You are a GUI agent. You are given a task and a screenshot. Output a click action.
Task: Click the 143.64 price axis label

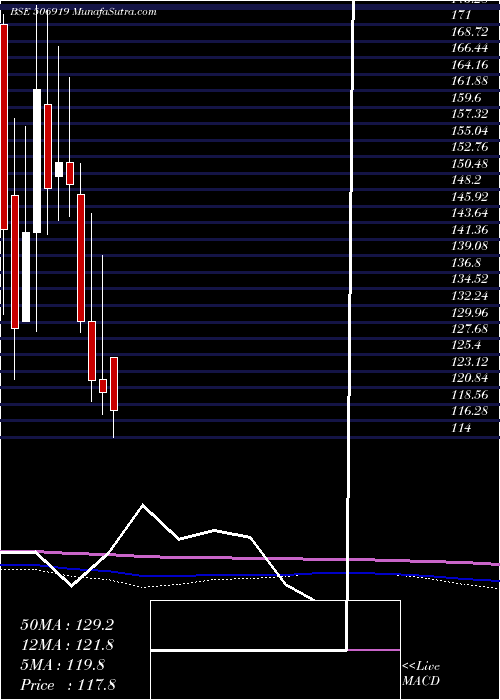(470, 213)
